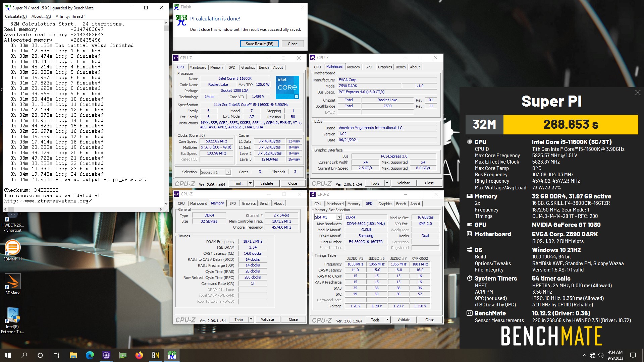Open the Calculate menu in Super PI
The height and width of the screenshot is (362, 644).
16,16
